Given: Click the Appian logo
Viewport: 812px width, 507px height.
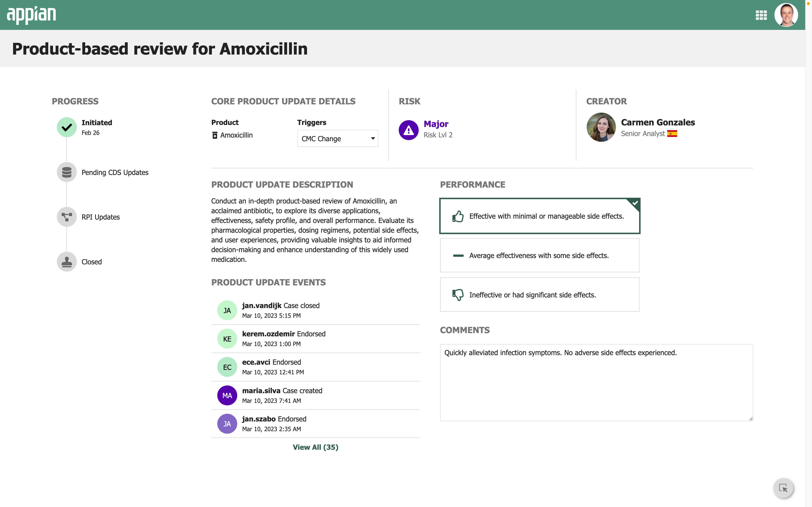Looking at the screenshot, I should pyautogui.click(x=31, y=15).
